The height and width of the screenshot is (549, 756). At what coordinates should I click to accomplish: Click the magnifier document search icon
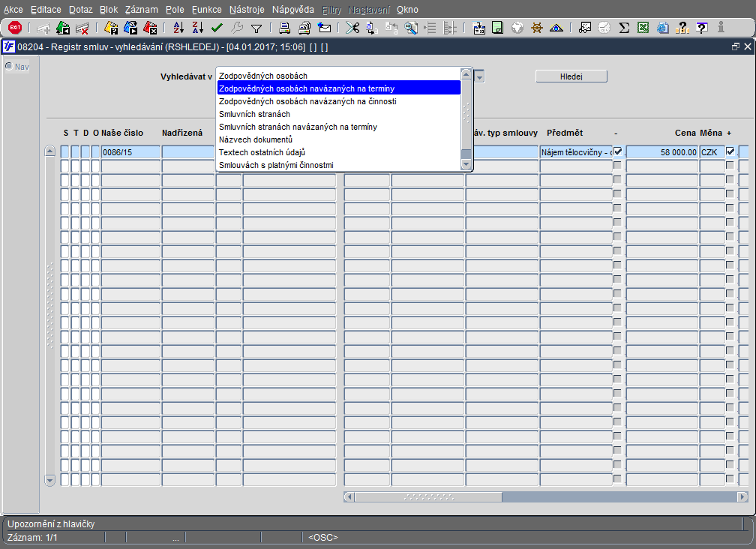coord(411,28)
